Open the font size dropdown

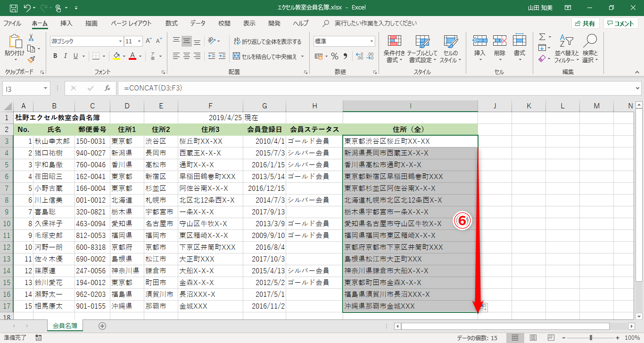(139, 41)
